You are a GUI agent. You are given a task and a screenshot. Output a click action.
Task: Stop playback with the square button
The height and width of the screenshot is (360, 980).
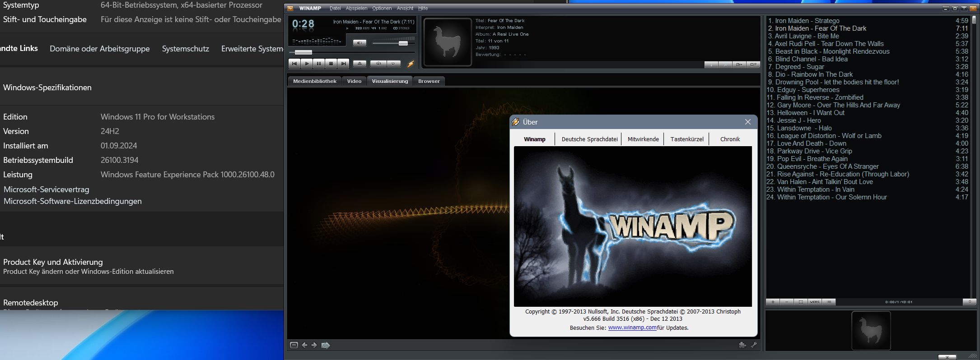click(331, 64)
